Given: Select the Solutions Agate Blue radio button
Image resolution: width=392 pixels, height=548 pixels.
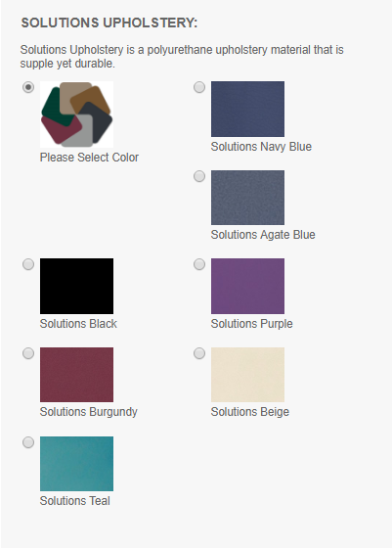Looking at the screenshot, I should pos(199,176).
